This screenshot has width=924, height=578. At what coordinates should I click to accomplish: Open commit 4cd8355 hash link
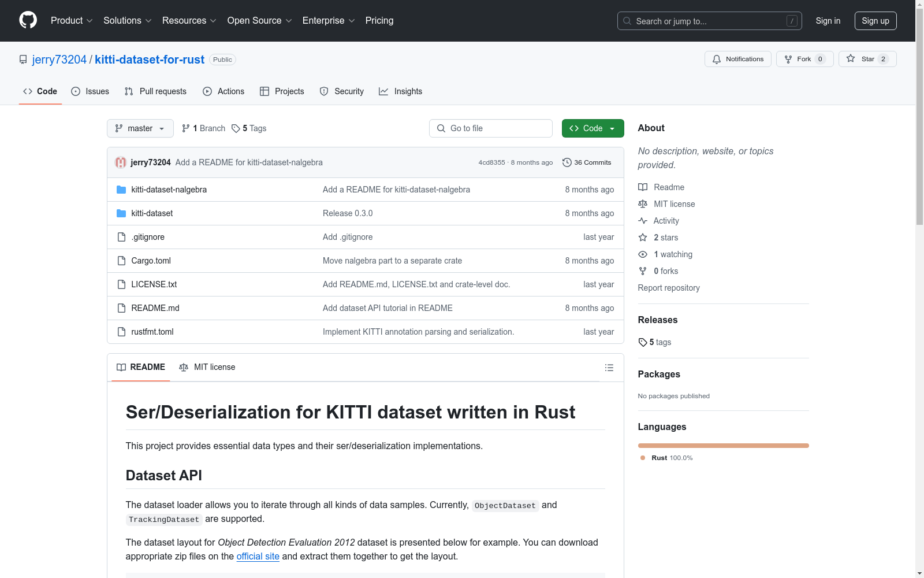tap(491, 162)
